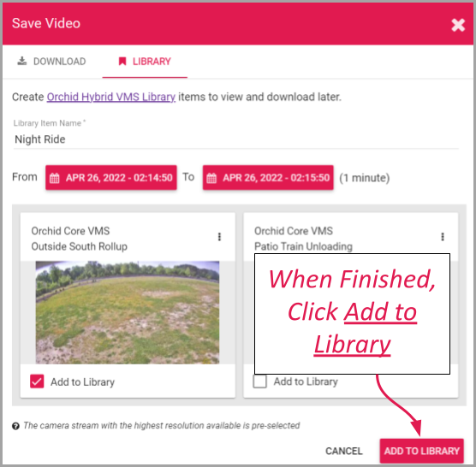Viewport: 476px width, 467px height.
Task: Click the Add to Library button
Action: coord(422,451)
